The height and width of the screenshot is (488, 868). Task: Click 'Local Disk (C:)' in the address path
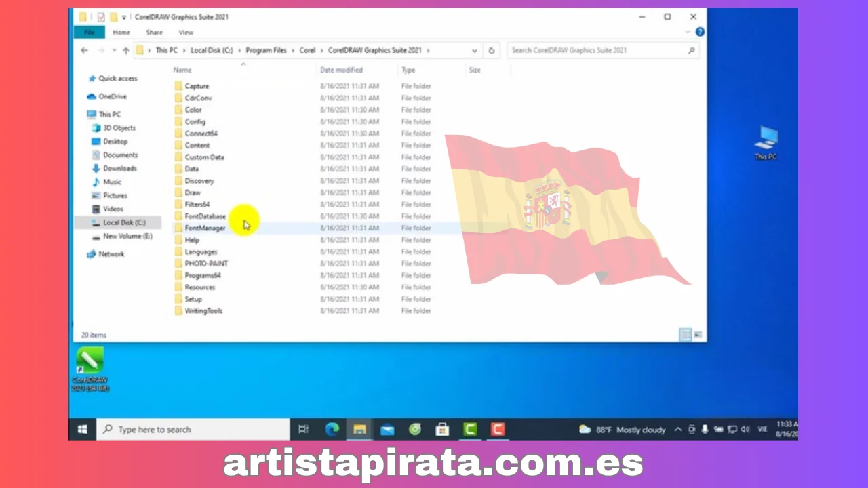point(212,50)
